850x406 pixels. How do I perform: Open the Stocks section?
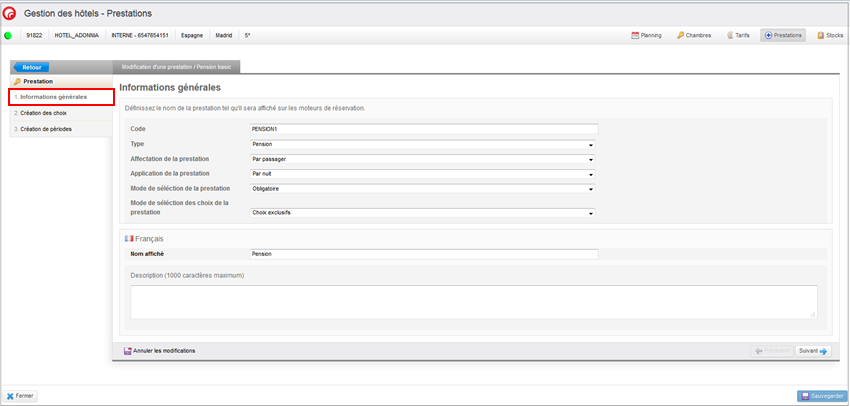[828, 35]
